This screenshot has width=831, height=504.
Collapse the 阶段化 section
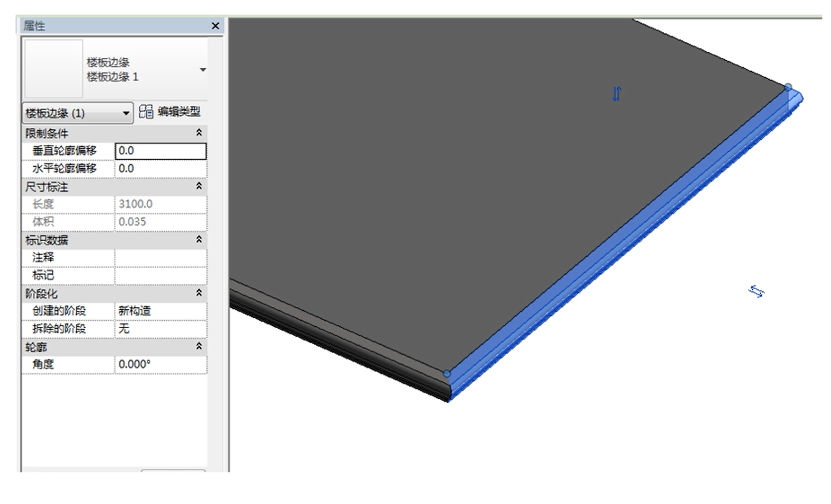(200, 293)
